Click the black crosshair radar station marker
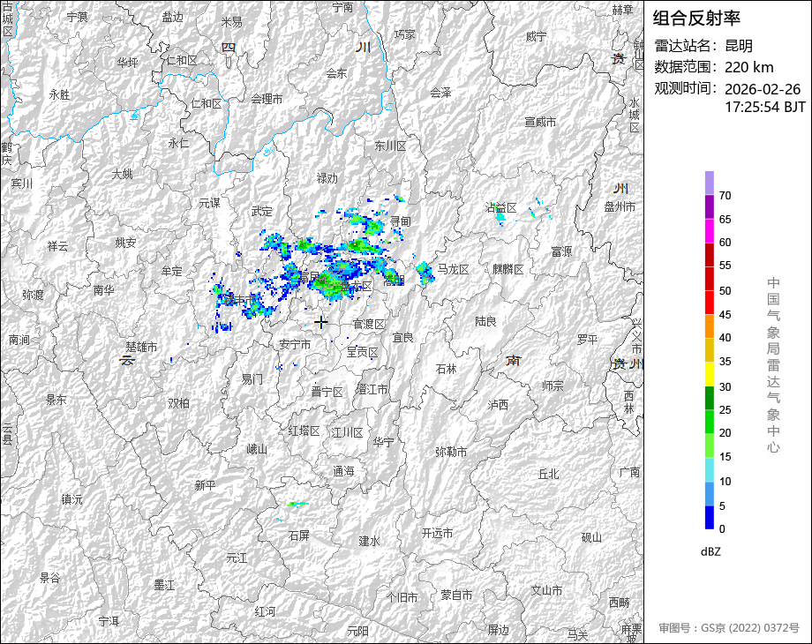812x644 pixels. (321, 322)
